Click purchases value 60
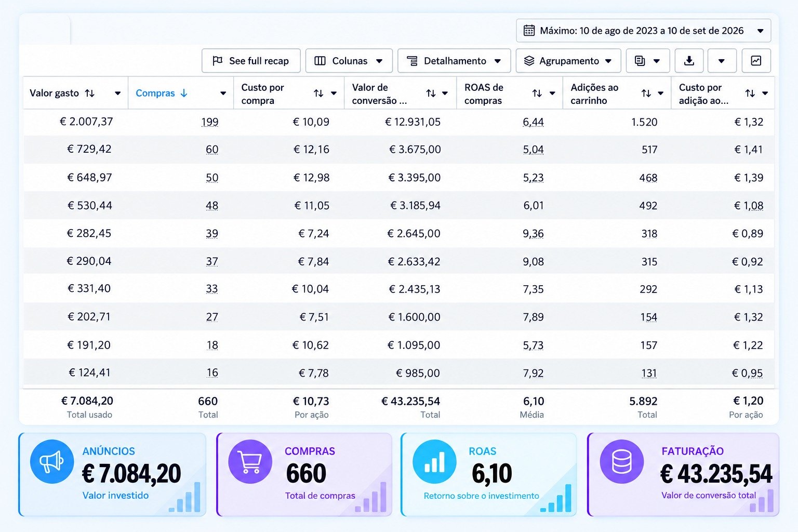798x532 pixels. (212, 150)
